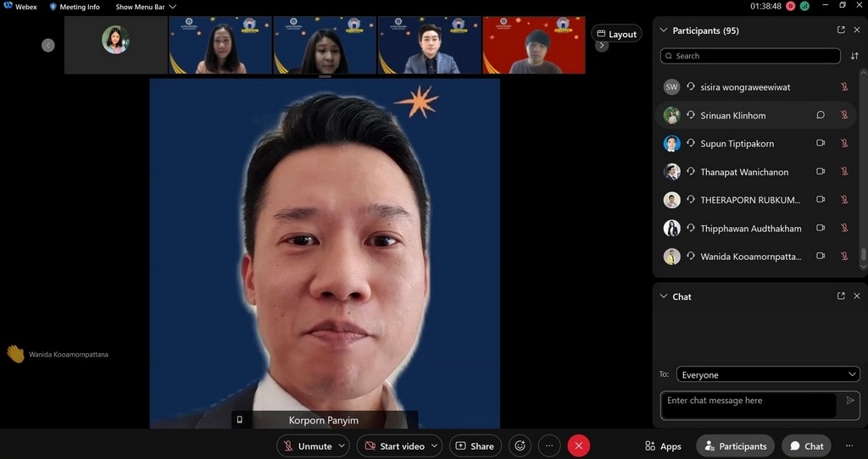Start video from the camera

[392, 445]
